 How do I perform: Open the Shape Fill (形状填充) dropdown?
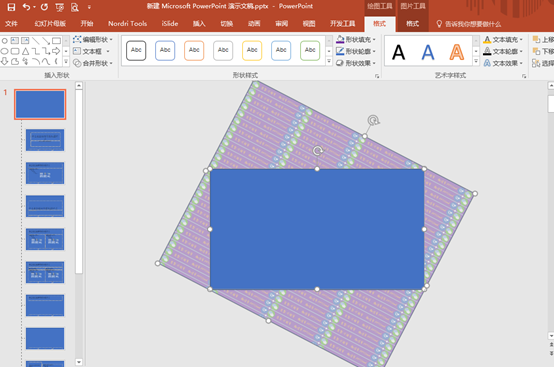[356, 40]
